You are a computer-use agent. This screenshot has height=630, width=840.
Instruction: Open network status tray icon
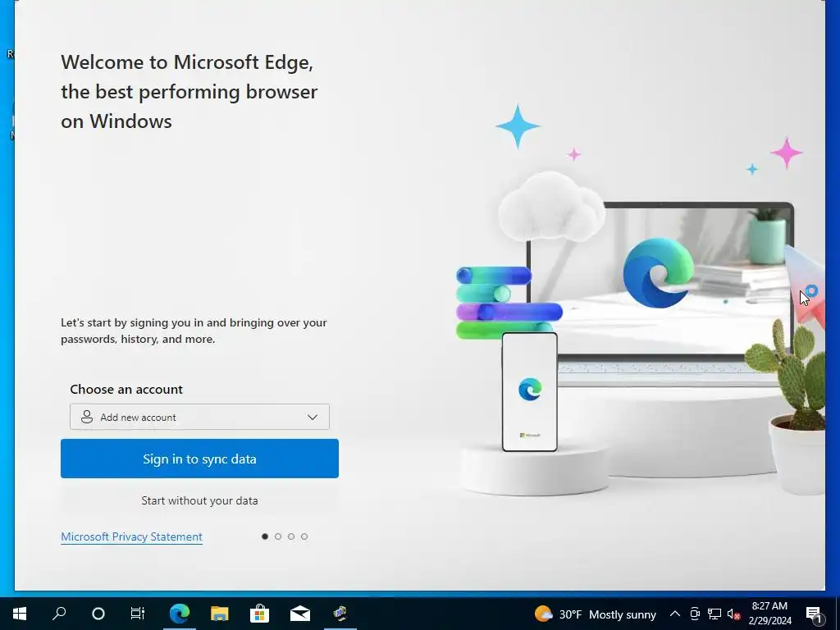tap(714, 614)
